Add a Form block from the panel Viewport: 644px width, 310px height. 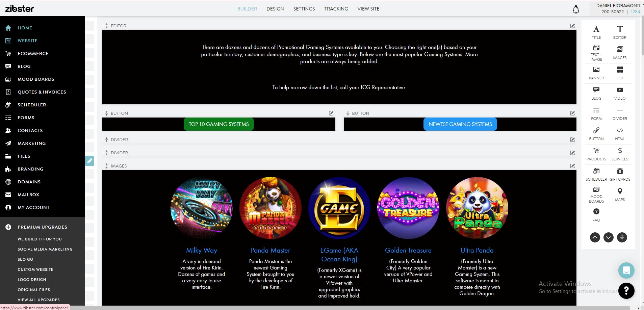tap(596, 114)
